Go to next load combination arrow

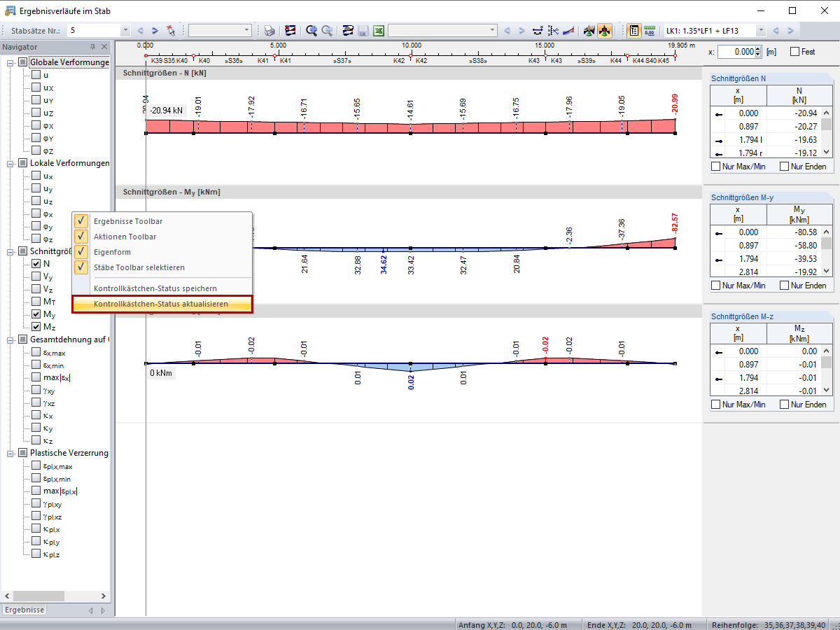(x=791, y=31)
